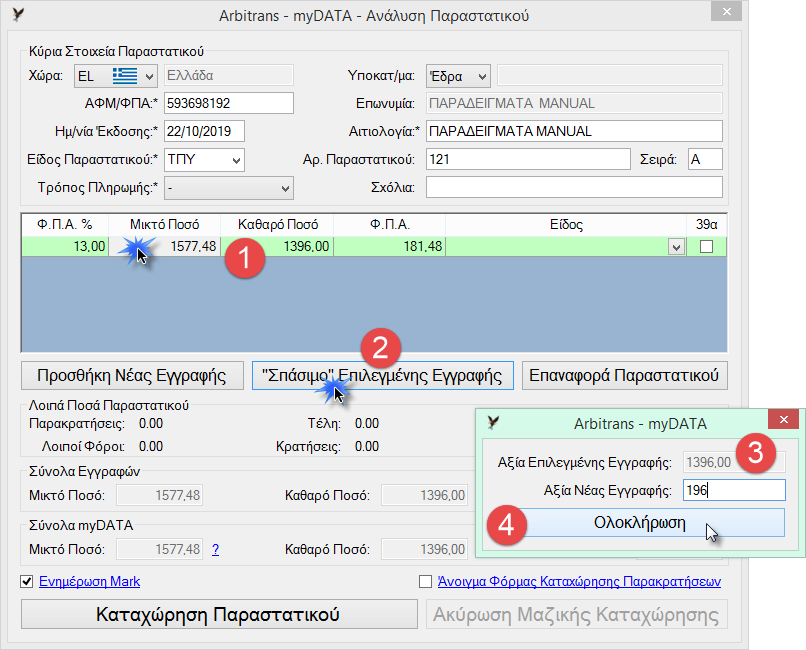Click "Σπάσιμο" Επιλεγμένης Εγγραφής button
Viewport: 806px width, 650px height.
tap(382, 376)
